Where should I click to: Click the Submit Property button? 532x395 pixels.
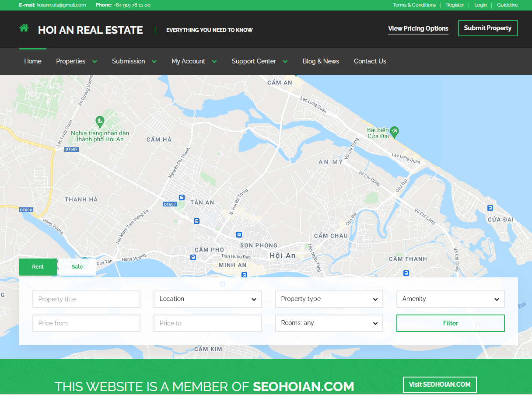click(488, 28)
